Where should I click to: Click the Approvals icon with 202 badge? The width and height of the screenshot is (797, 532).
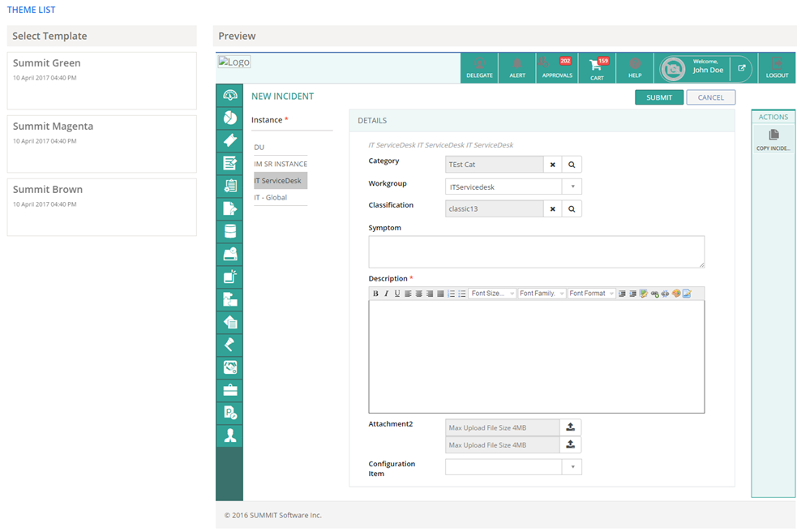[x=557, y=66]
